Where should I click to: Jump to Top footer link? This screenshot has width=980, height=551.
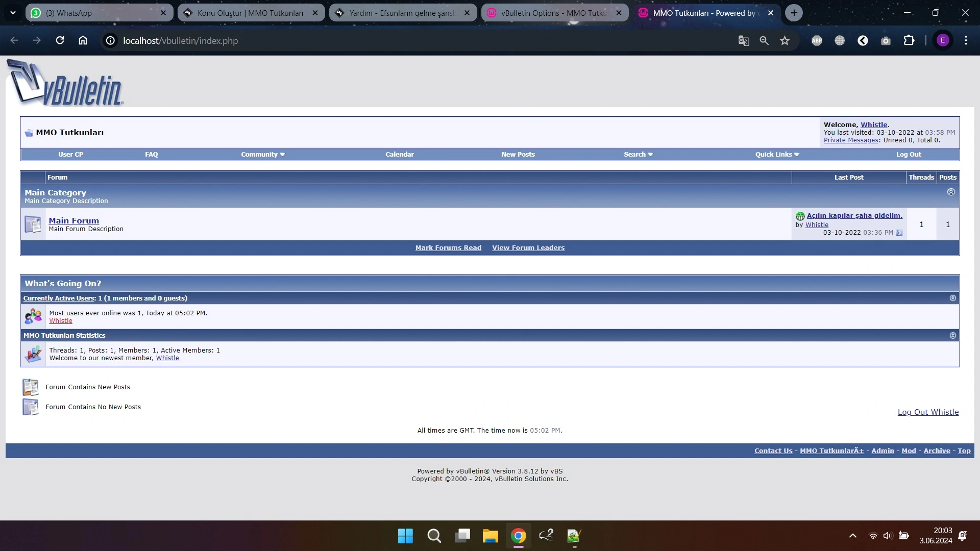964,451
